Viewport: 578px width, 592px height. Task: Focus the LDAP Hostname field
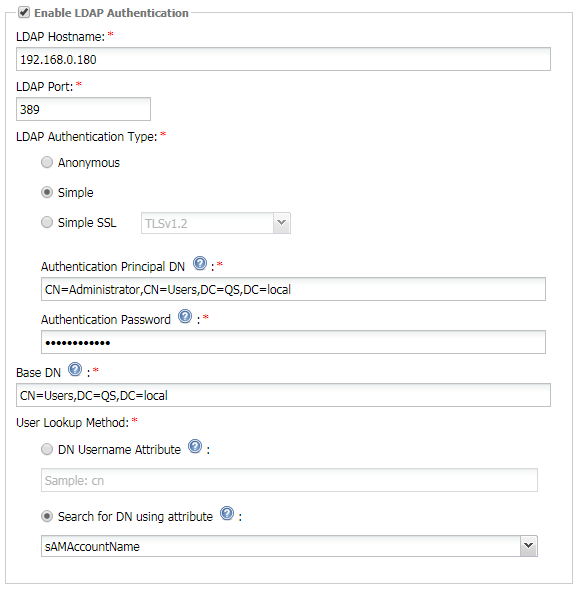[283, 59]
